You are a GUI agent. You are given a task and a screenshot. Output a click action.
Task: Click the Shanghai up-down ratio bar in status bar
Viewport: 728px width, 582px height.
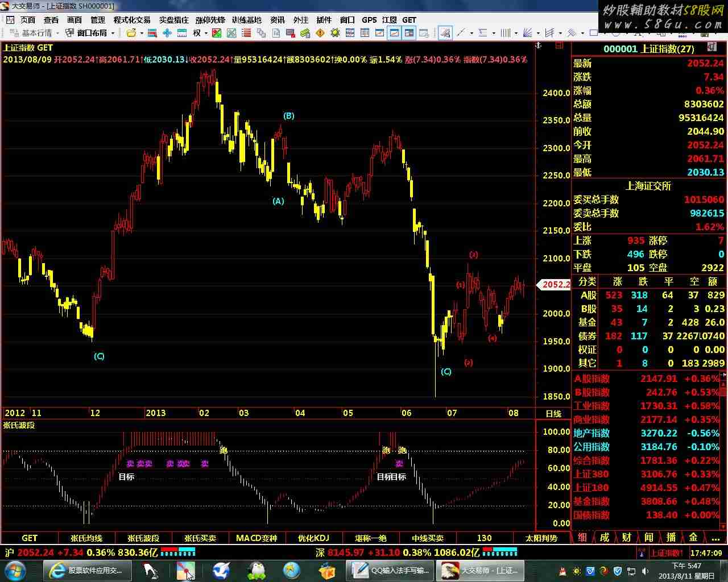pos(178,551)
